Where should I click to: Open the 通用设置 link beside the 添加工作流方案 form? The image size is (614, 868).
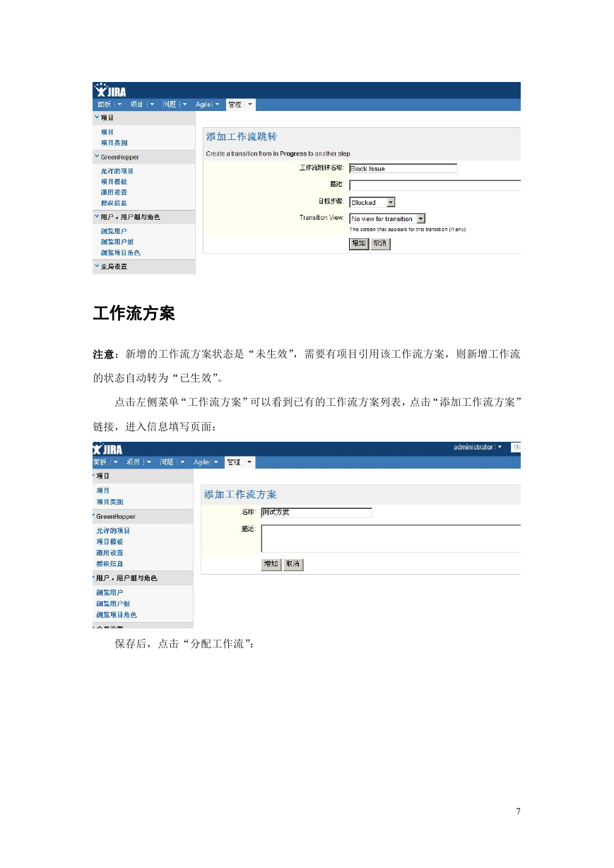point(110,553)
